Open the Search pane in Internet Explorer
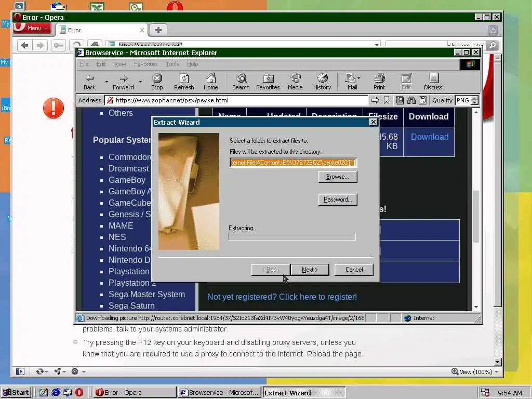 pyautogui.click(x=241, y=82)
